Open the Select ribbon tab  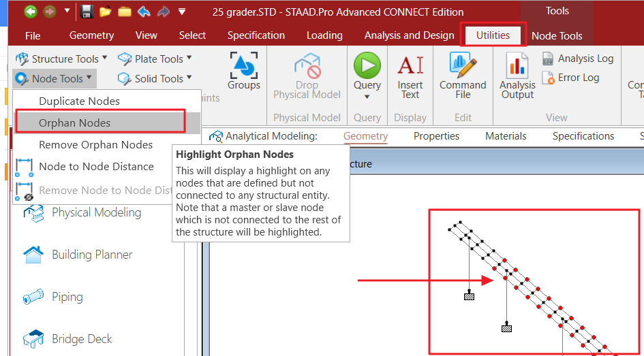pyautogui.click(x=192, y=35)
